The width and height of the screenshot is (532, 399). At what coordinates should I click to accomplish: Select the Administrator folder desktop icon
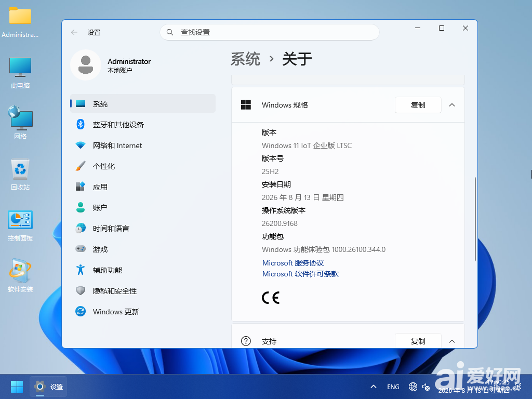(20, 22)
